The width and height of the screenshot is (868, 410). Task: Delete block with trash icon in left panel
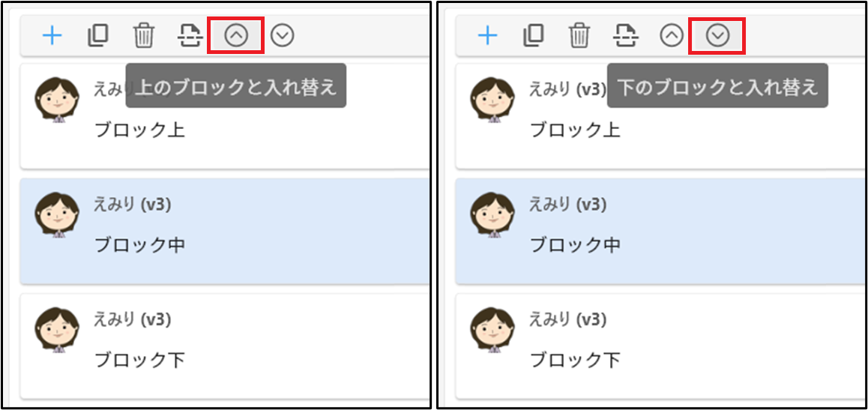tap(144, 37)
